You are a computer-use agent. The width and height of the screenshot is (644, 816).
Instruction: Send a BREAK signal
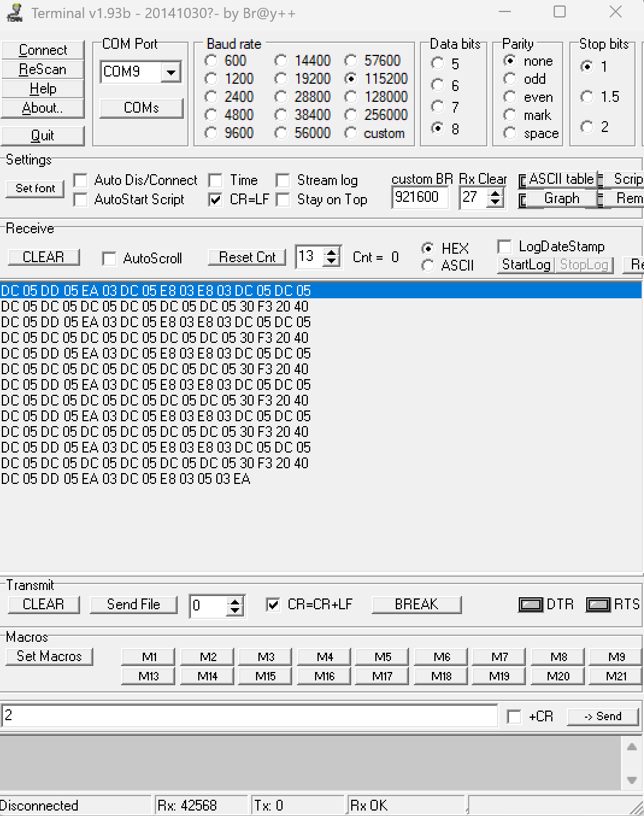pyautogui.click(x=416, y=604)
